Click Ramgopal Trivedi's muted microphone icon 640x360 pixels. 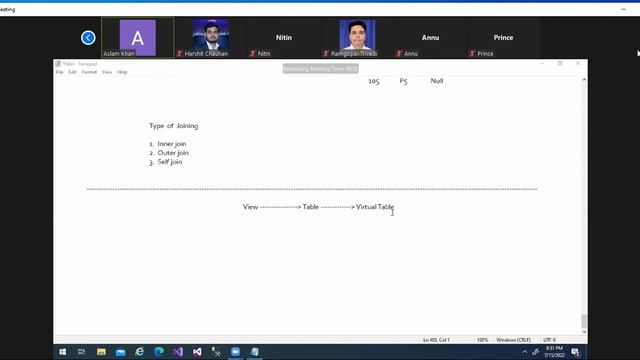pyautogui.click(x=326, y=53)
